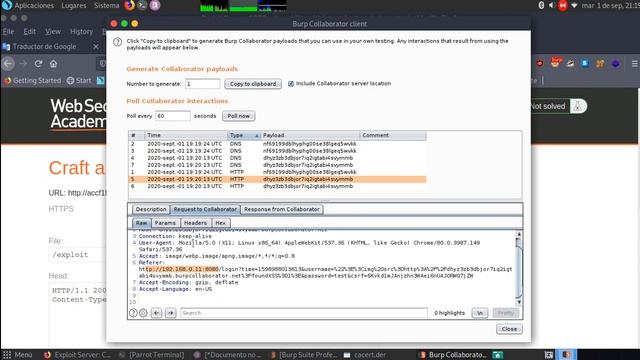Sort interactions by # column header
The image size is (640, 360).
click(x=136, y=135)
